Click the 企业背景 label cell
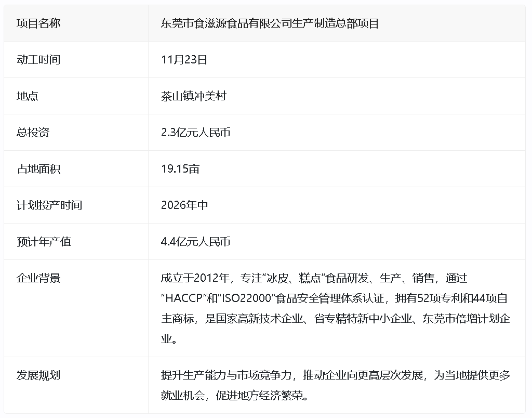This screenshot has height=418, width=532. click(38, 278)
